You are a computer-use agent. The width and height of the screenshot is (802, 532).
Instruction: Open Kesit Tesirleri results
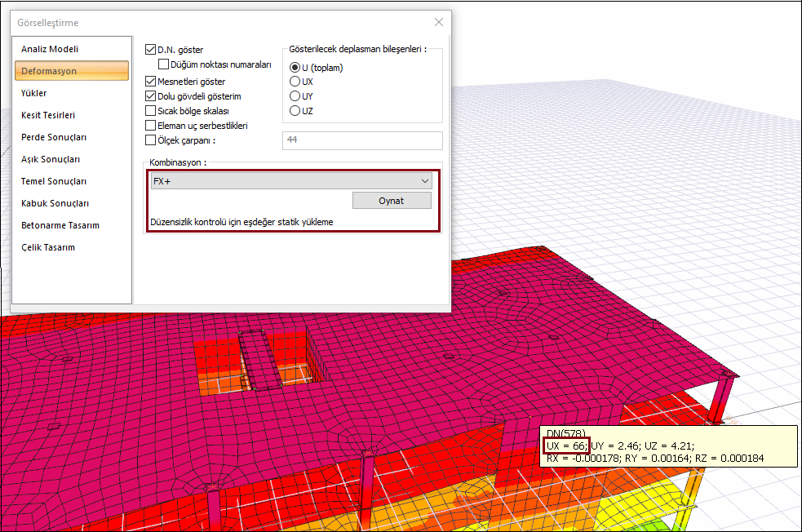click(48, 115)
